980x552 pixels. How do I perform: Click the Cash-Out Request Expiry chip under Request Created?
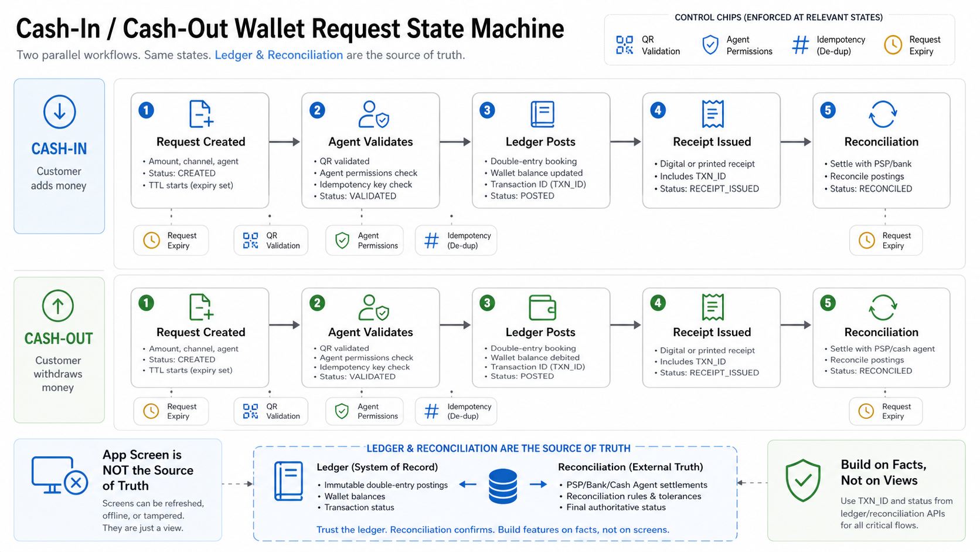[171, 411]
